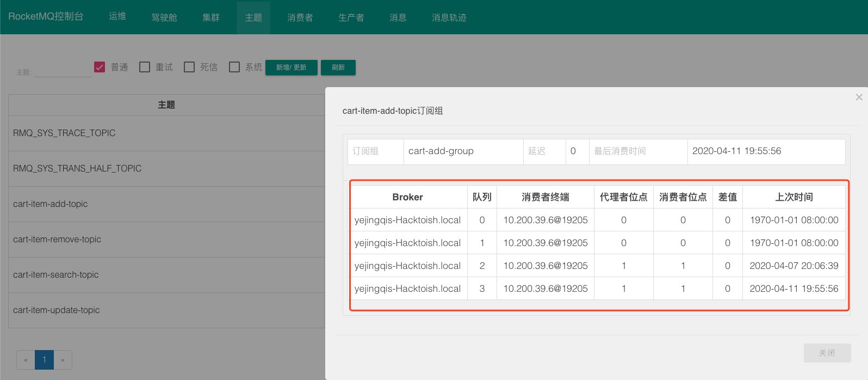Open the 运维 tab
This screenshot has width=868, height=380.
point(117,16)
